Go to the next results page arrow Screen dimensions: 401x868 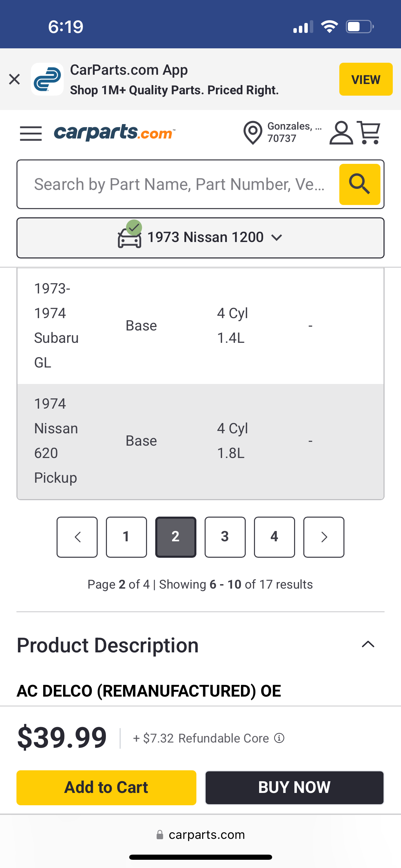pyautogui.click(x=324, y=537)
